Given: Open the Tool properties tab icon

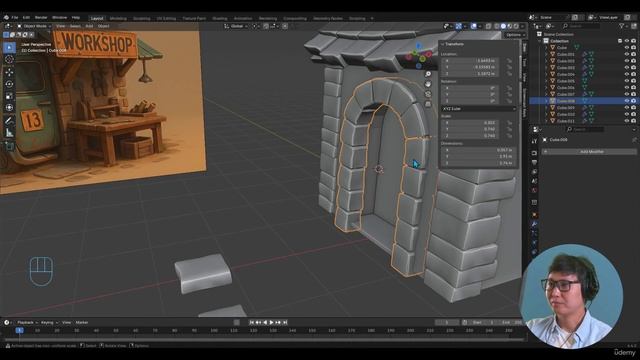Looking at the screenshot, I should 534,141.
